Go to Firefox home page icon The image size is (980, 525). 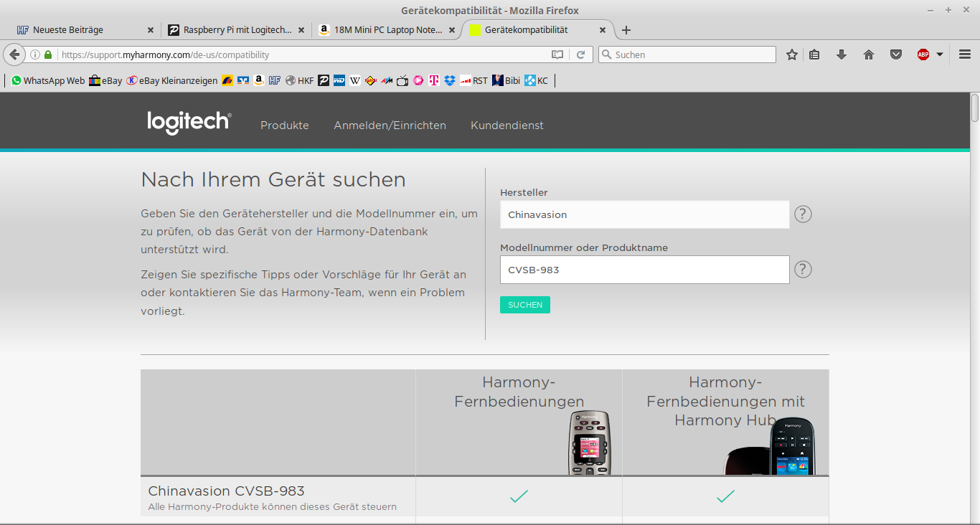869,55
